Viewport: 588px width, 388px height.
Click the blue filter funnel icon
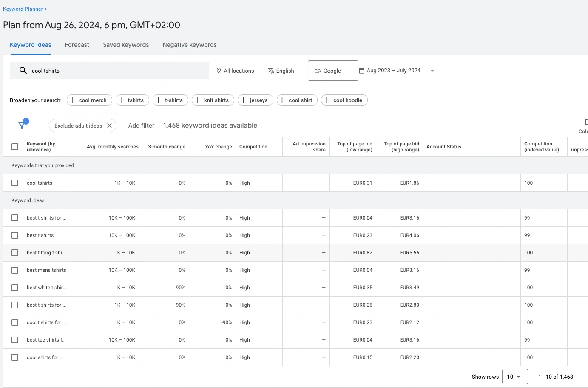tap(22, 125)
